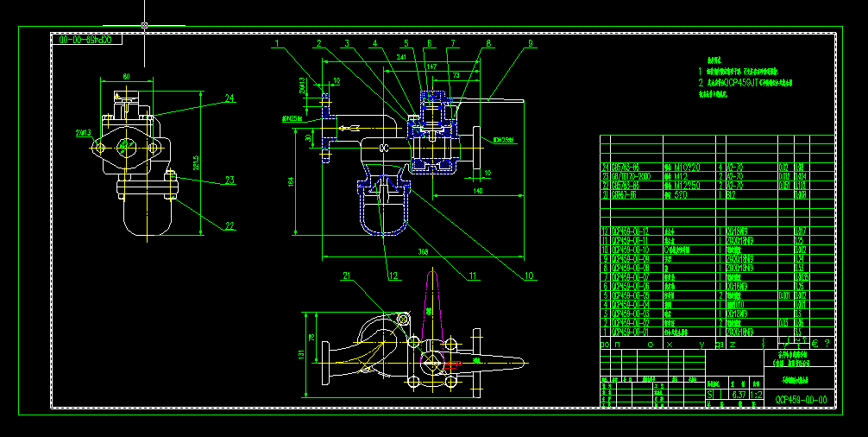Select the 80 width dimension in left view
The width and height of the screenshot is (868, 437).
126,77
